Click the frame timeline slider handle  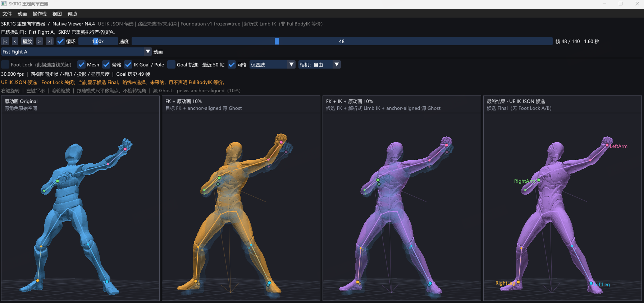point(277,41)
